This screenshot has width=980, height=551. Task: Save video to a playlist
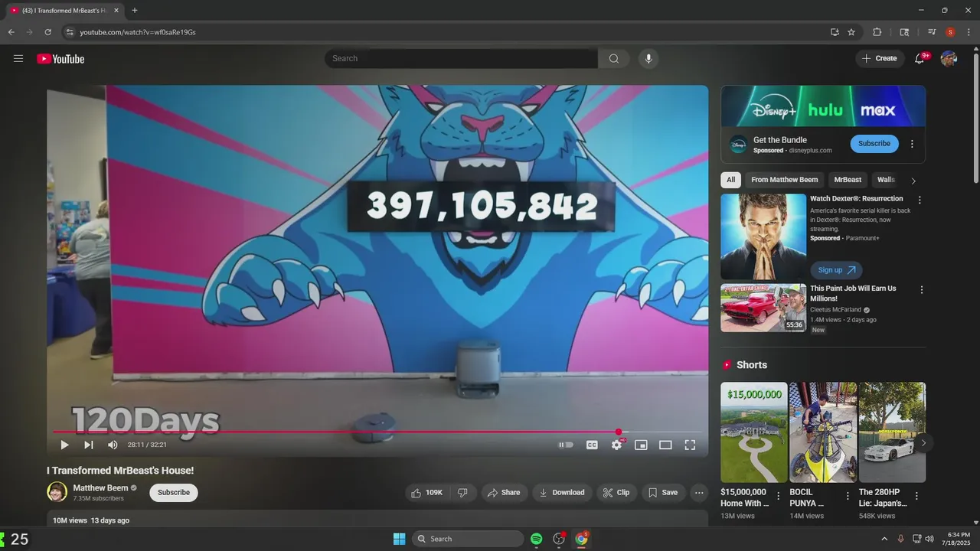(x=663, y=493)
